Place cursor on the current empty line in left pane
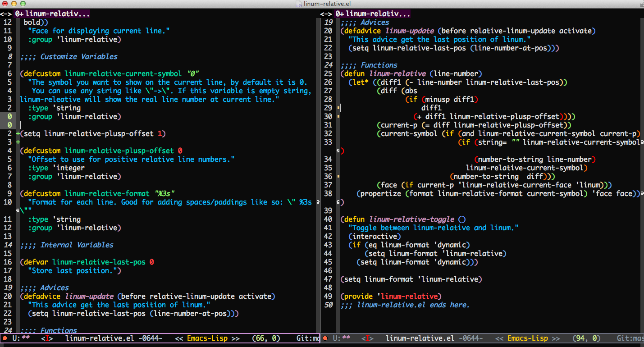Screen dimensions: 644x347 point(167,125)
